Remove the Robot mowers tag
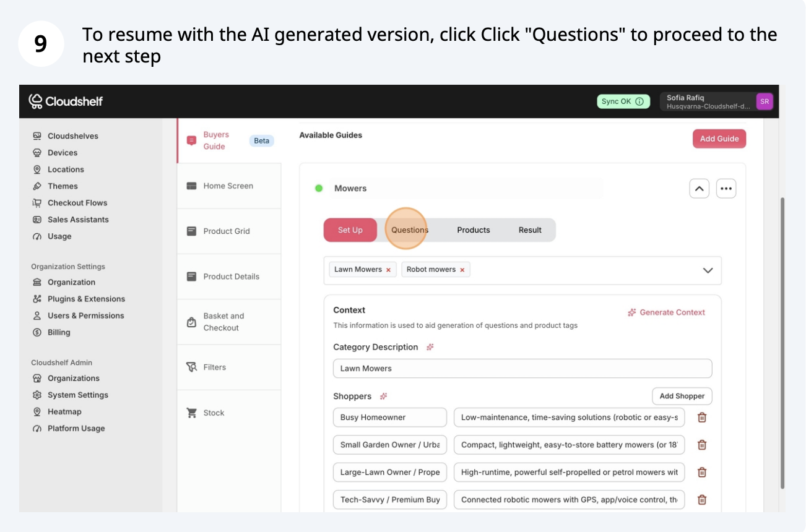 [x=462, y=270]
